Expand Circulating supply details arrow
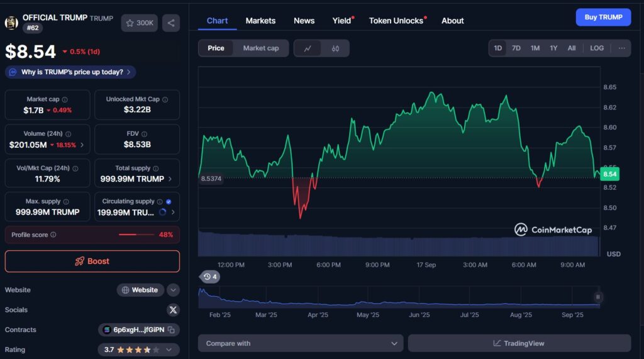The image size is (644, 359). click(173, 213)
